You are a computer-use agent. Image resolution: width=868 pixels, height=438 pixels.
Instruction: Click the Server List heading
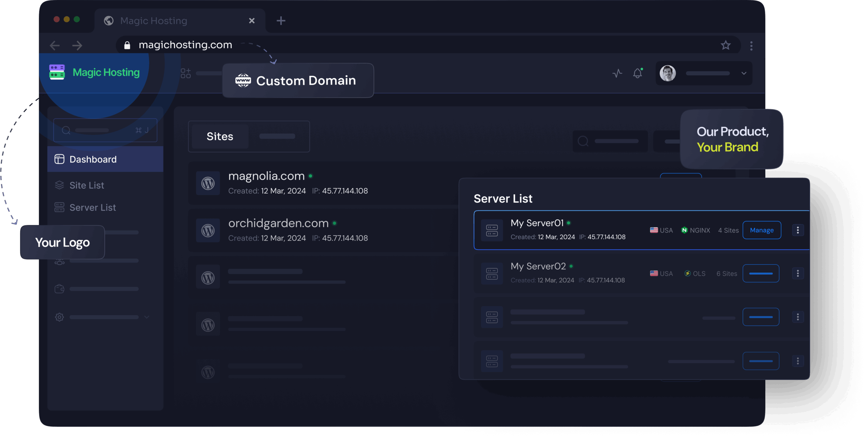coord(503,199)
